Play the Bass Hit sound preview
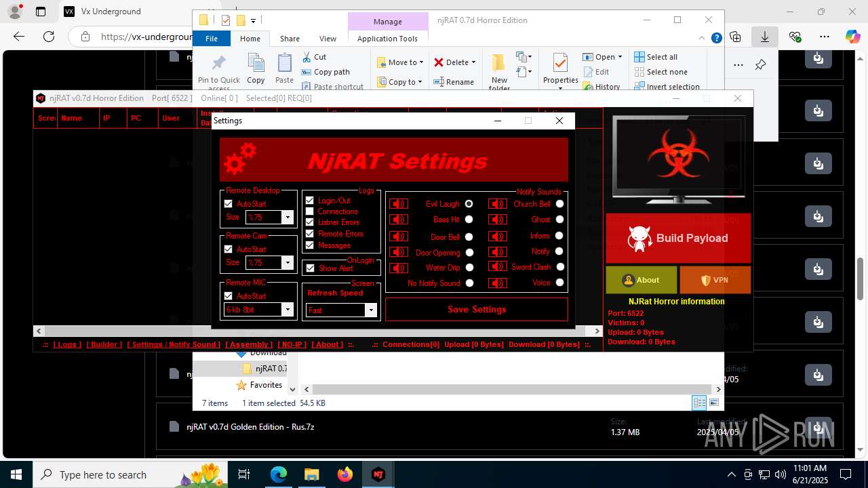This screenshot has height=488, width=868. pyautogui.click(x=399, y=219)
